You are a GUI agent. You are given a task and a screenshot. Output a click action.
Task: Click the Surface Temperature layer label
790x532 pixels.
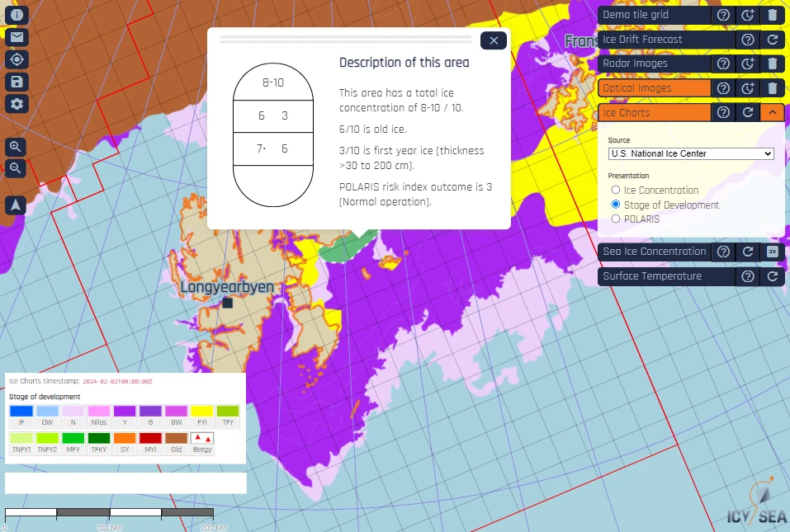[652, 276]
